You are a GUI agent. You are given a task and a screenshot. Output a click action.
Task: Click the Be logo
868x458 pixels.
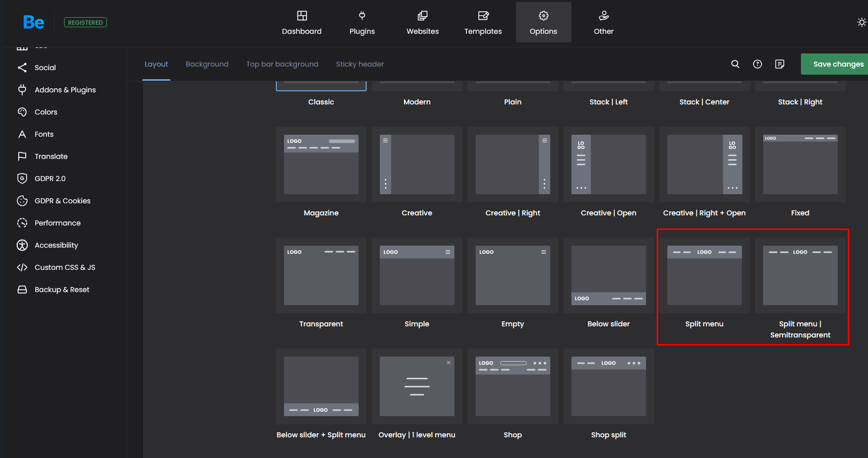[x=34, y=22]
